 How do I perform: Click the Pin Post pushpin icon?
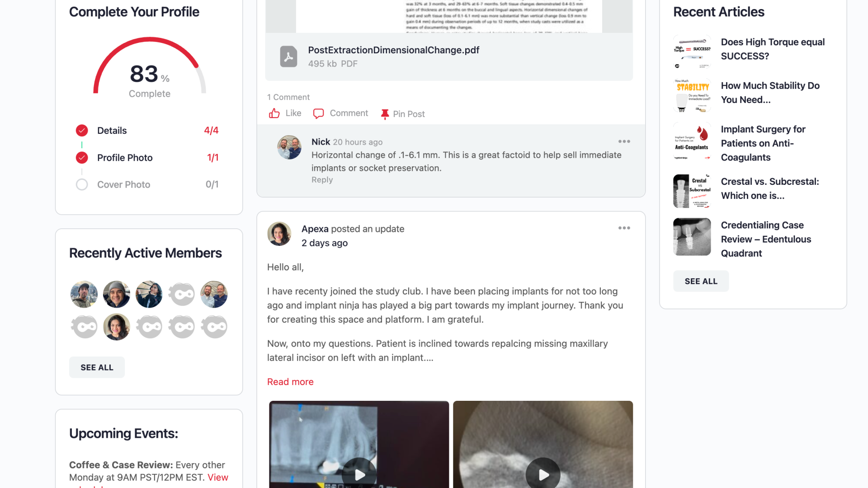[x=385, y=114]
